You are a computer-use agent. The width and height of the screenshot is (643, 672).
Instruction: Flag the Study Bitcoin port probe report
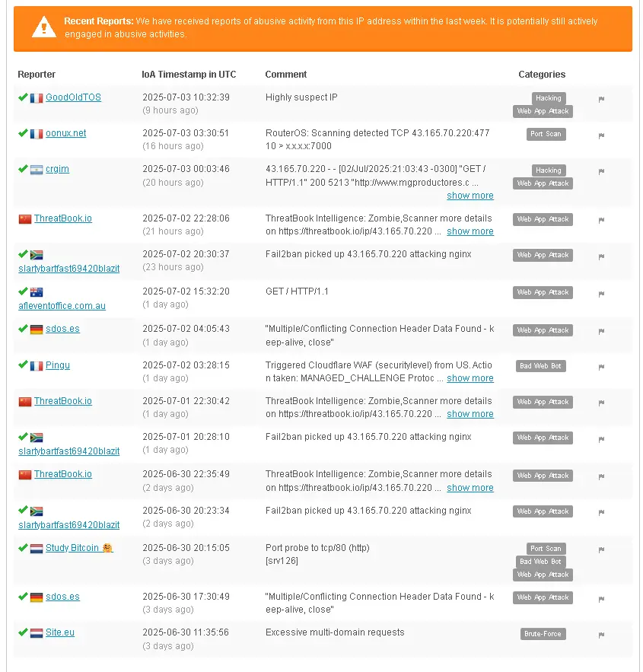[601, 549]
